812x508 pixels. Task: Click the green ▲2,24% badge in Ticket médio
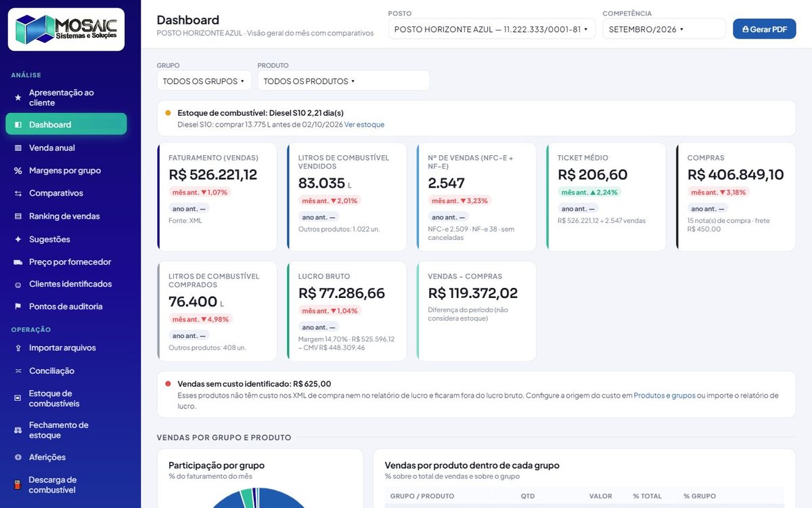(589, 192)
